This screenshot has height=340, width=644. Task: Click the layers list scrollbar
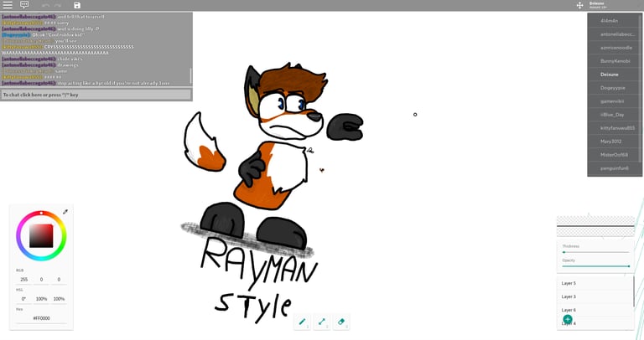pyautogui.click(x=634, y=291)
